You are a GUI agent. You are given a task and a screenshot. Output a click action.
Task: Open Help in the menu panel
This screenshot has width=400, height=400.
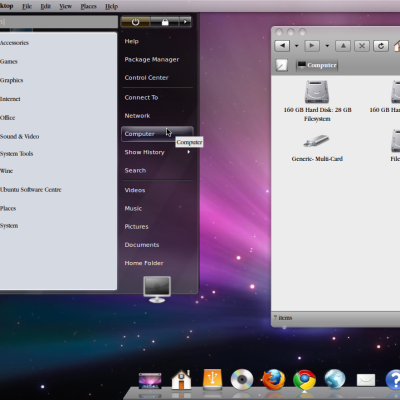131,41
